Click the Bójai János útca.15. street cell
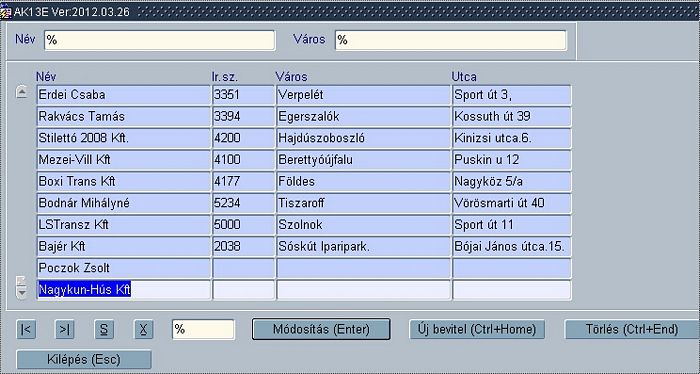The image size is (700, 374). pos(512,246)
